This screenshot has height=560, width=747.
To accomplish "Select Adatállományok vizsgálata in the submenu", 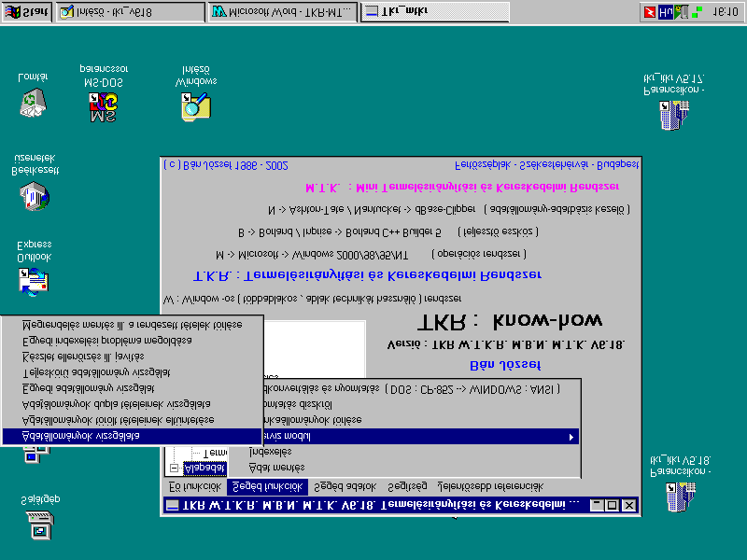I will (x=132, y=436).
